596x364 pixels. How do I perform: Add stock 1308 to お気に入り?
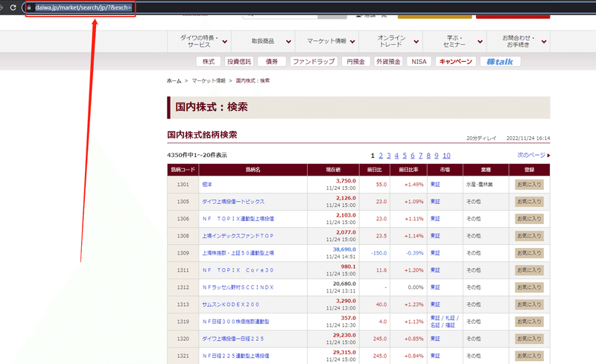[x=529, y=235]
